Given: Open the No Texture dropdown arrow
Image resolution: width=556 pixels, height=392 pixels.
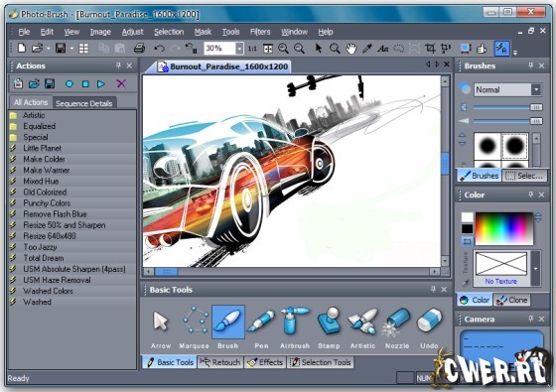Looking at the screenshot, I should point(535,268).
